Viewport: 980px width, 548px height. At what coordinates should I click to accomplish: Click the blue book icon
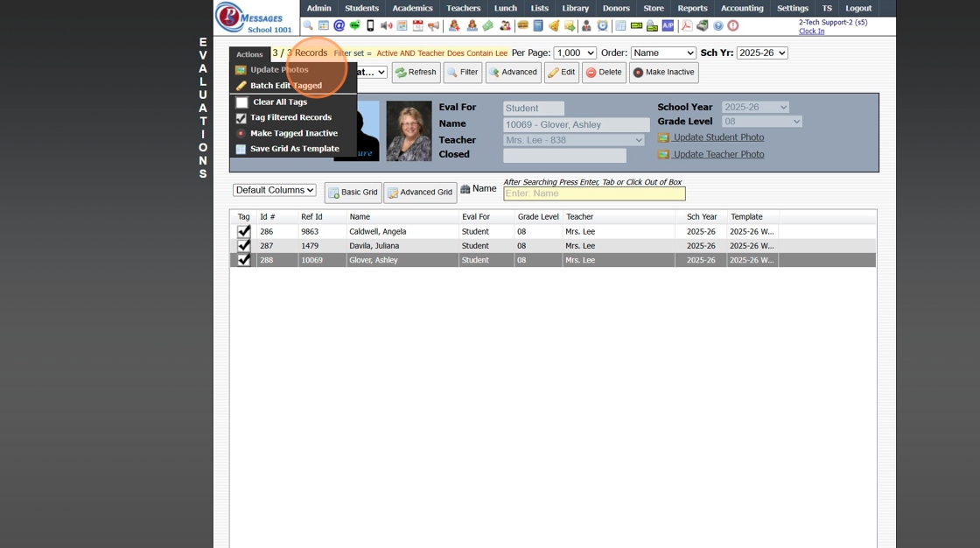[x=538, y=25]
